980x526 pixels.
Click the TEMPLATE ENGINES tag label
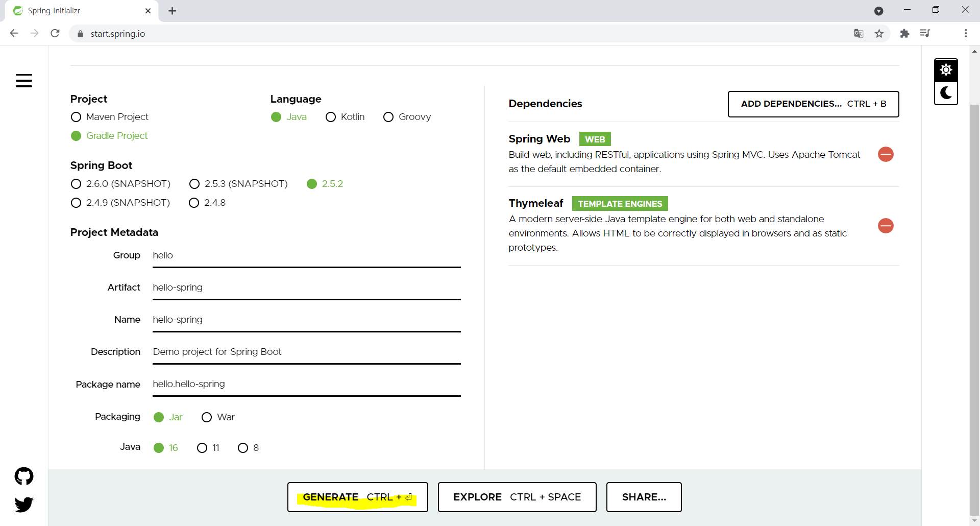(x=620, y=204)
